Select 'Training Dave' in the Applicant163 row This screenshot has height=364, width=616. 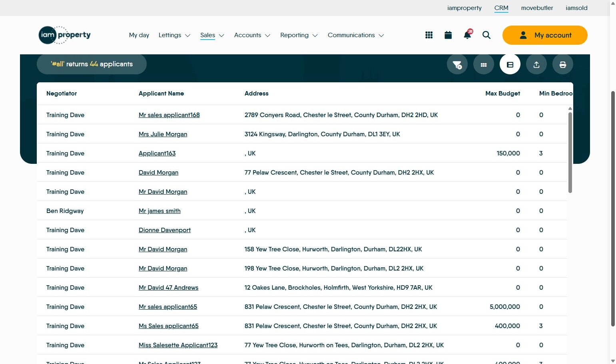[x=65, y=153]
